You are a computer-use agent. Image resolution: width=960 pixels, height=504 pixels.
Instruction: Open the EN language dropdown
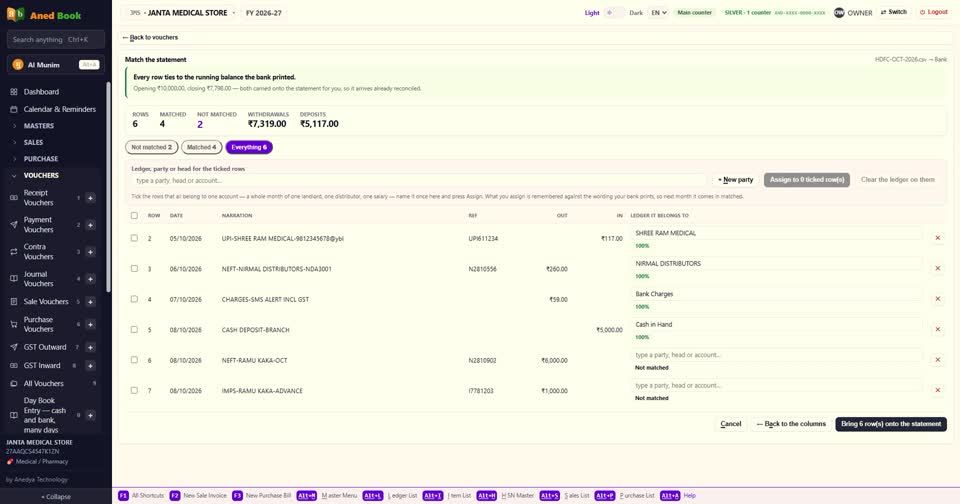click(x=658, y=12)
